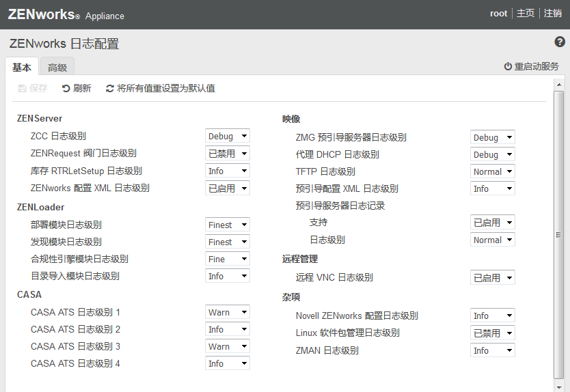Viewport: 570px width, 392px height.
Task: Open ZMAN 日志级别 dropdown
Action: (x=493, y=350)
